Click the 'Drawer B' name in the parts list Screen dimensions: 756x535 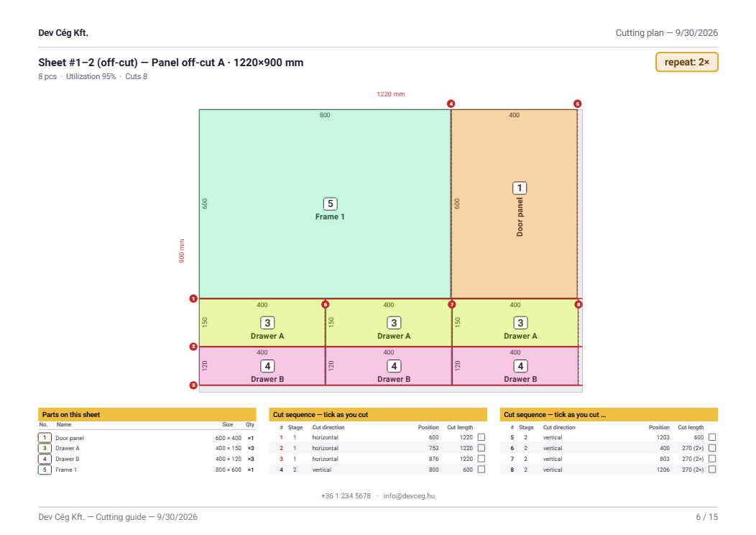pos(67,459)
